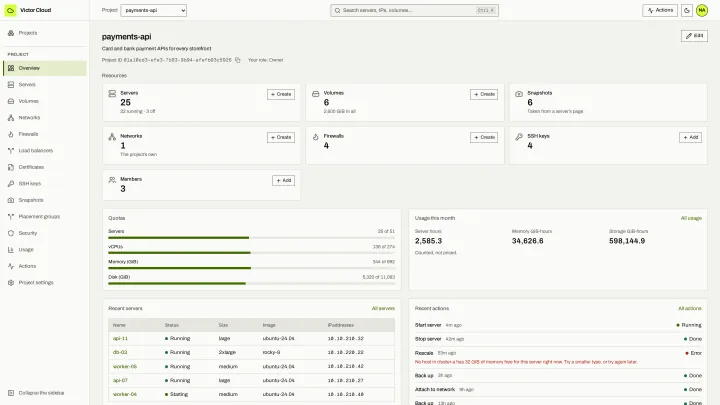Add an SSH key from SSH keys card
The width and height of the screenshot is (720, 405).
point(690,137)
